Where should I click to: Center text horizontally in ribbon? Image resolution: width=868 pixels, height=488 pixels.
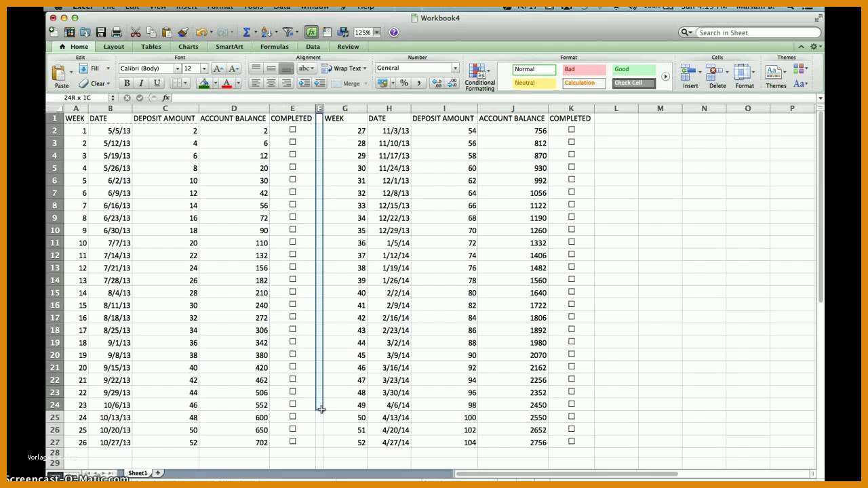271,83
